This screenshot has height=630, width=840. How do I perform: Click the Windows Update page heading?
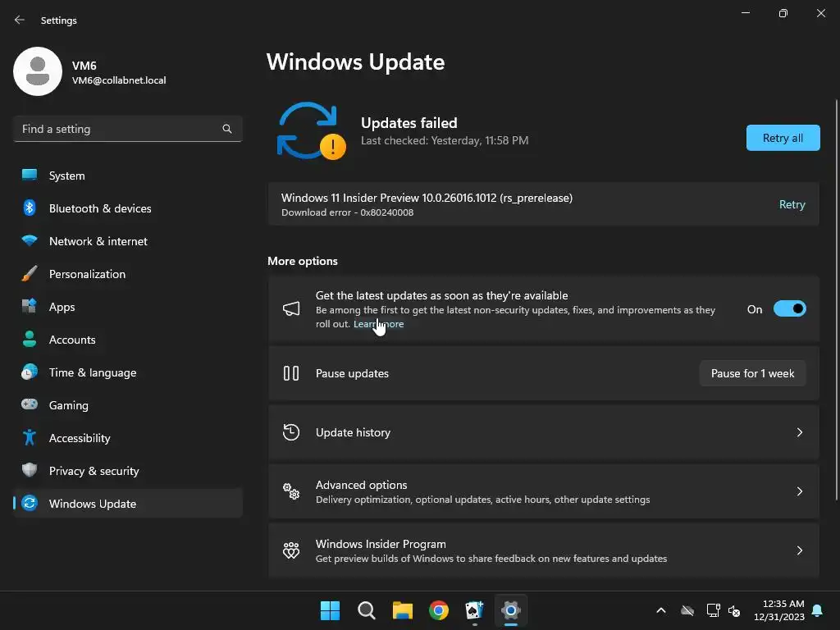click(355, 62)
